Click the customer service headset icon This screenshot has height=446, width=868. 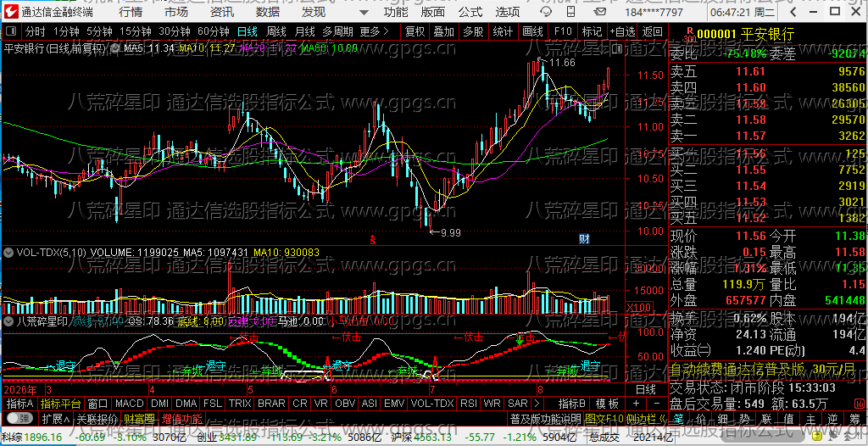click(545, 12)
